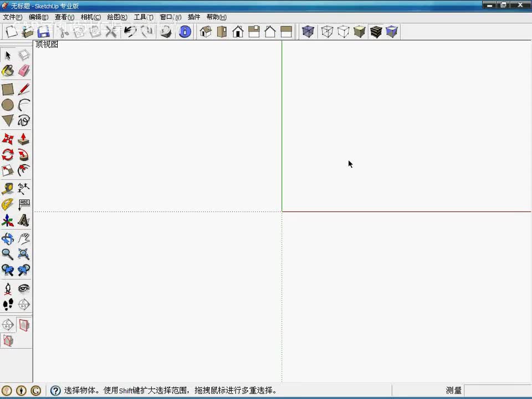Image resolution: width=532 pixels, height=399 pixels.
Task: Open the 编辑 menu
Action: pos(38,17)
